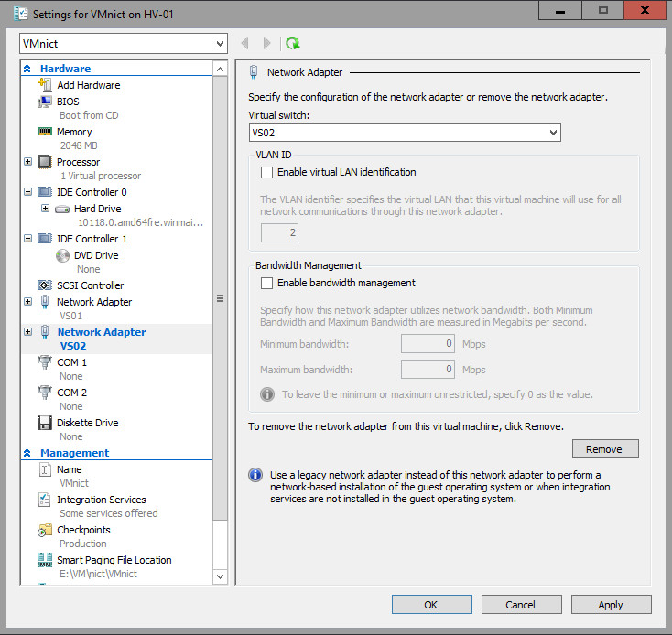The width and height of the screenshot is (672, 635).
Task: Click the VS01 Network Adapter icon
Action: 45,302
